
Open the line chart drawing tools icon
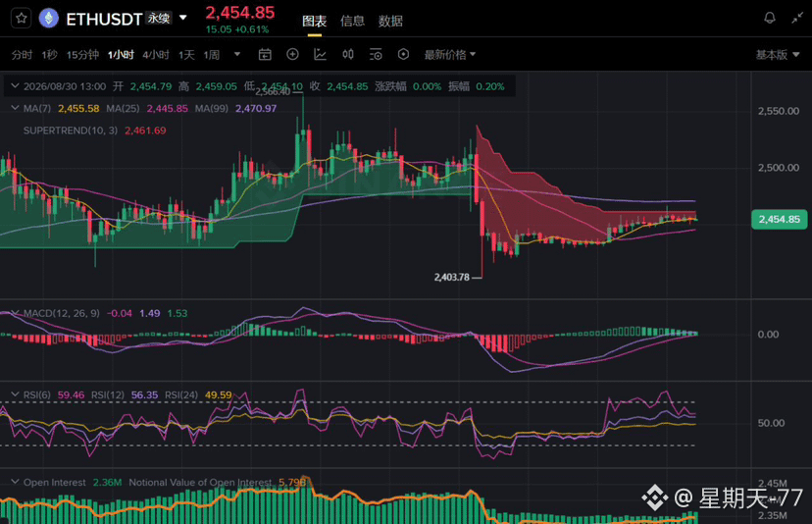(x=320, y=54)
